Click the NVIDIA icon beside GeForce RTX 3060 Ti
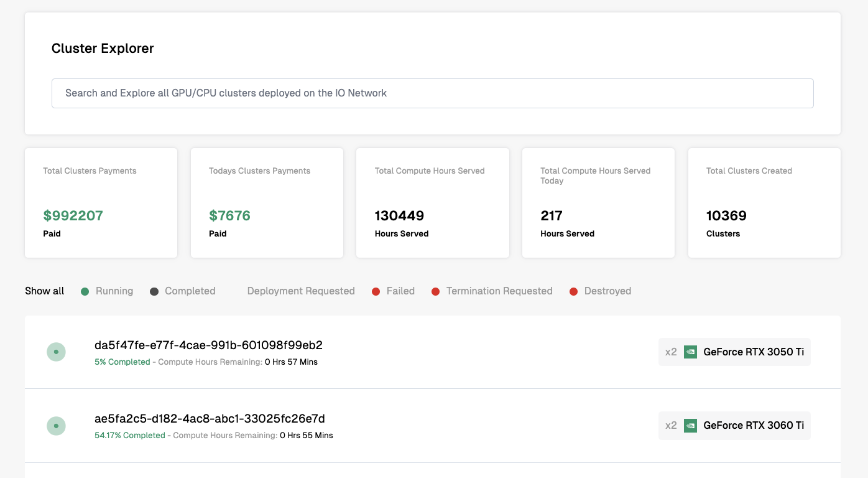This screenshot has width=868, height=478. point(690,426)
